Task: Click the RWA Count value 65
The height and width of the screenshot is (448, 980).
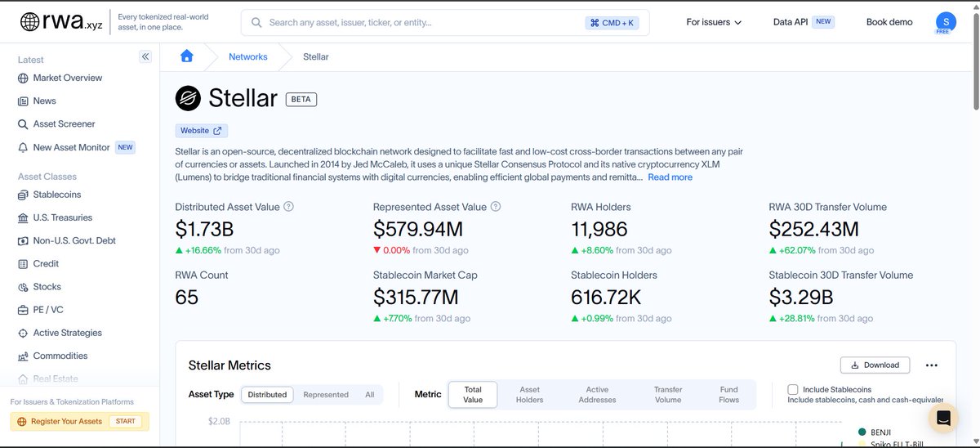Action: tap(187, 298)
